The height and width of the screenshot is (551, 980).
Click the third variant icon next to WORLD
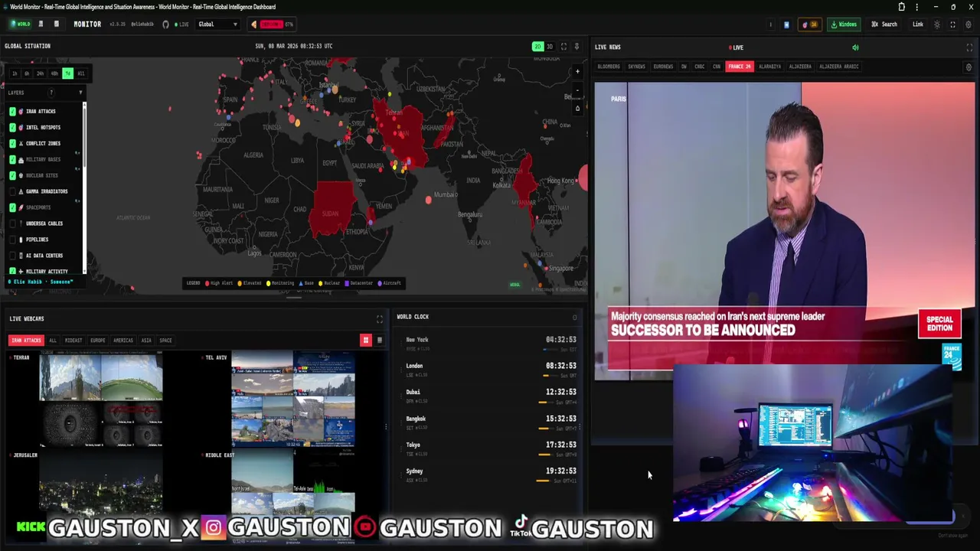[56, 24]
